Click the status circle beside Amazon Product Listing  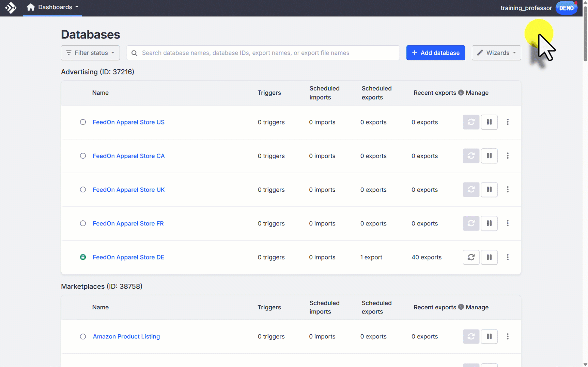[x=83, y=336]
